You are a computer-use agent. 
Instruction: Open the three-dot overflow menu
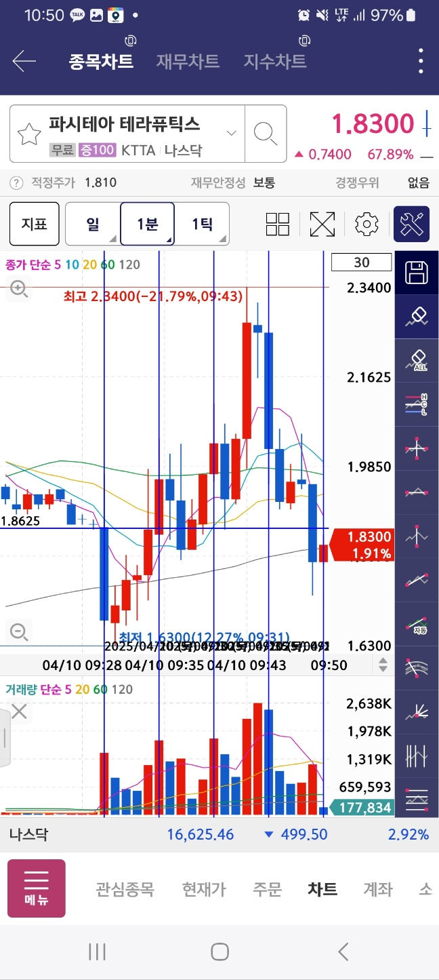click(421, 62)
